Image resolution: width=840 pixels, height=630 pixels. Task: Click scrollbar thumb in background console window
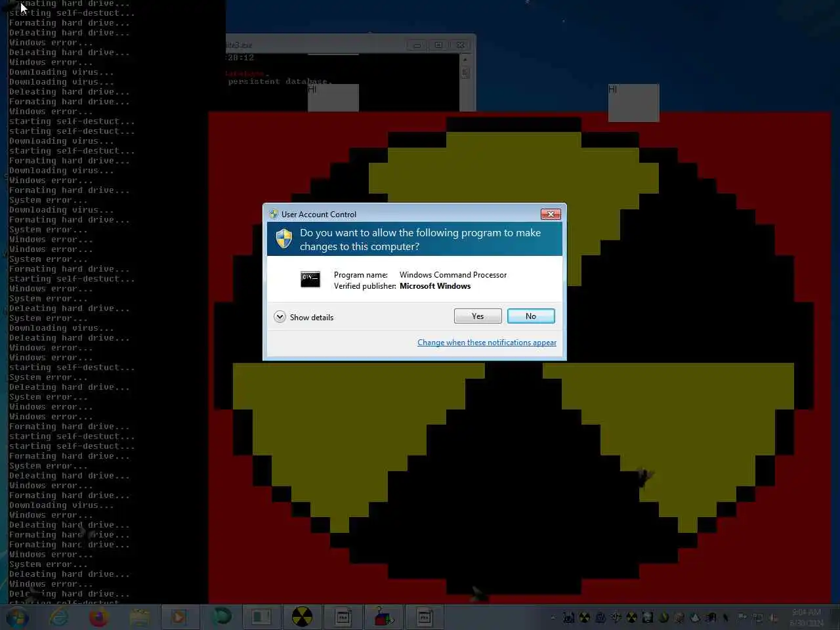465,73
